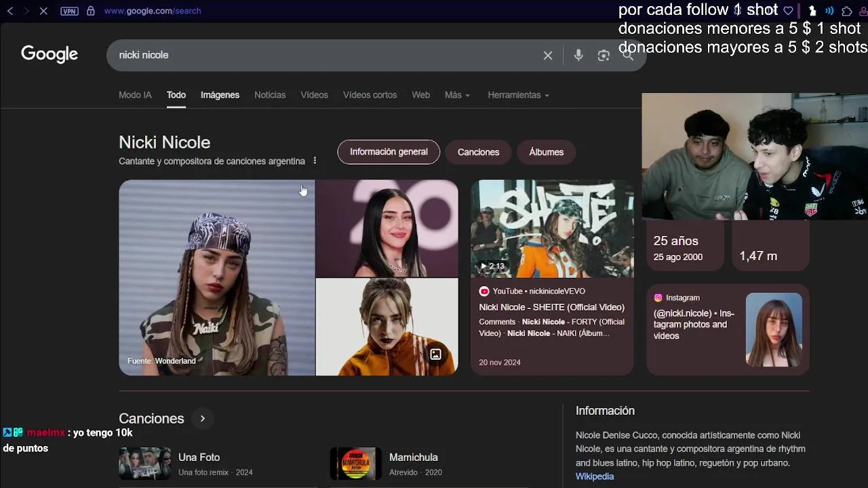The height and width of the screenshot is (488, 868).
Task: Click the Canciones section heading
Action: 151,419
